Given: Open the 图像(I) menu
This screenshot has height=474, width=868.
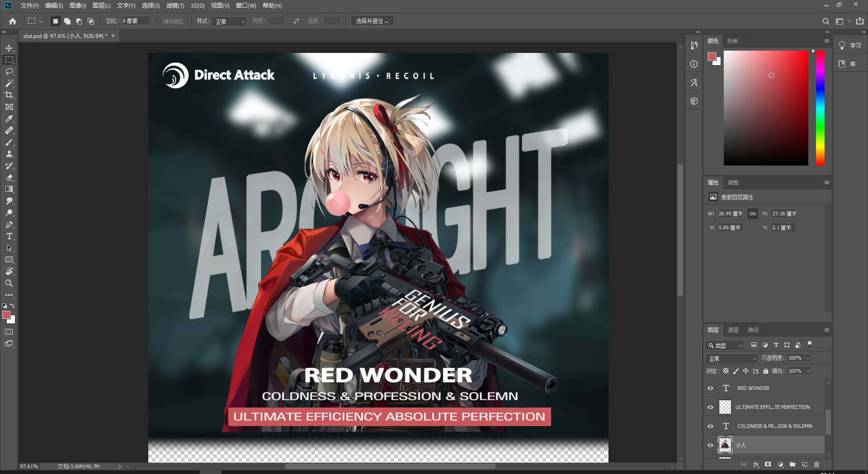Looking at the screenshot, I should pyautogui.click(x=78, y=5).
